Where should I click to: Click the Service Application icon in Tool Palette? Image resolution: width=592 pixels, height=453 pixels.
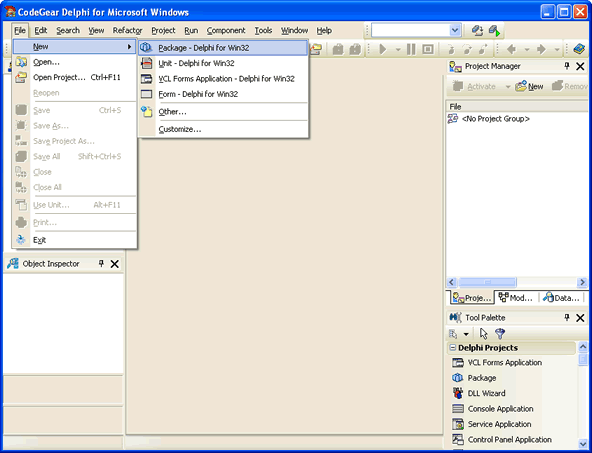pos(458,424)
